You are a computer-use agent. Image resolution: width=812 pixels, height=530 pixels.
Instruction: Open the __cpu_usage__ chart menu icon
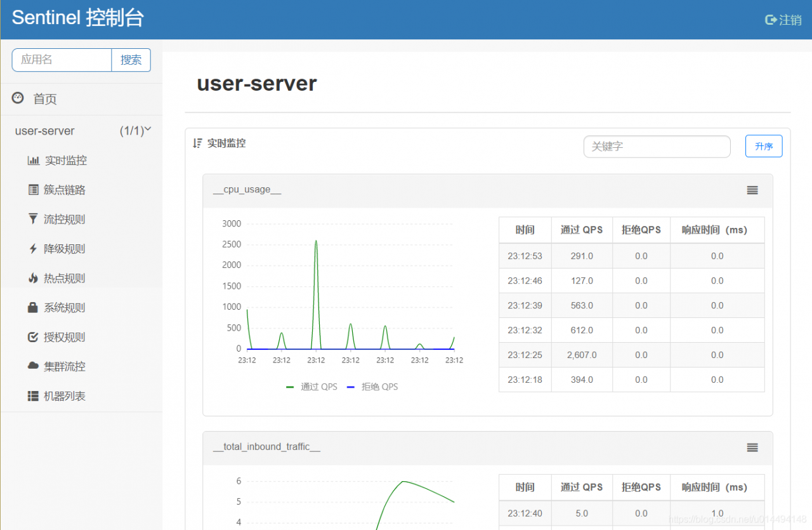tap(752, 190)
